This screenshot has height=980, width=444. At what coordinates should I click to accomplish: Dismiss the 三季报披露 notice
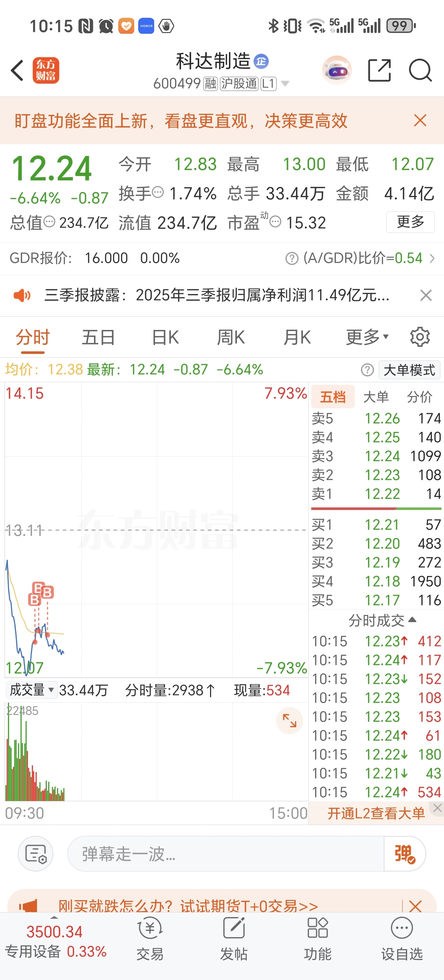click(426, 295)
